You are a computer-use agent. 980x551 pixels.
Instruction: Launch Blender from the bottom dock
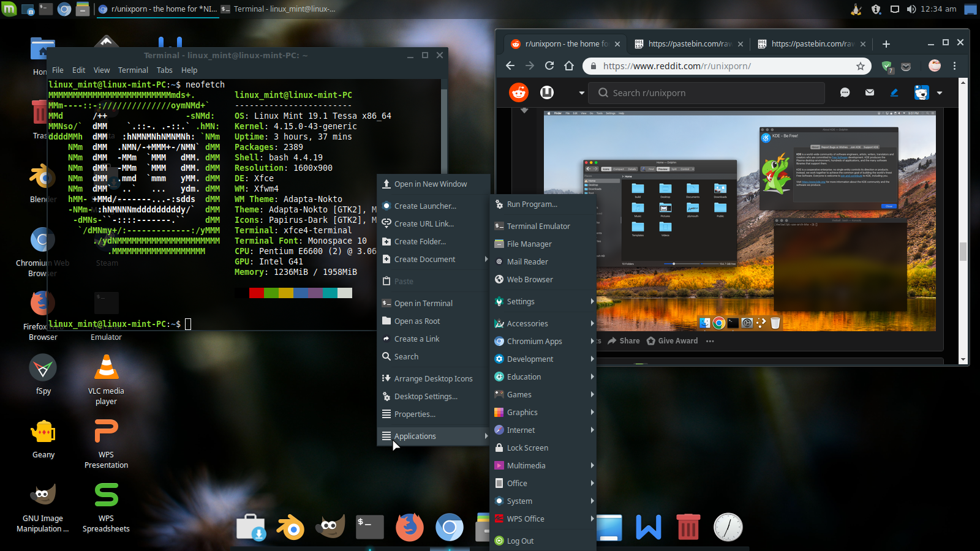coord(290,527)
